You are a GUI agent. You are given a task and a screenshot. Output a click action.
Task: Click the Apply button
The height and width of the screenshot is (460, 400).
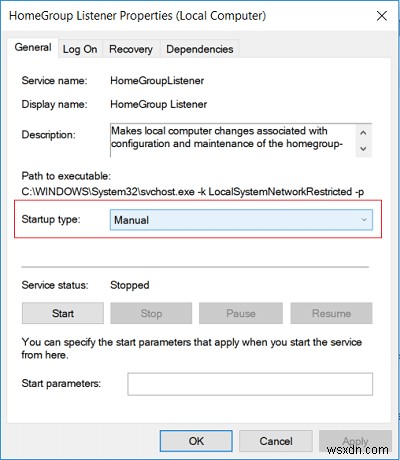[355, 441]
